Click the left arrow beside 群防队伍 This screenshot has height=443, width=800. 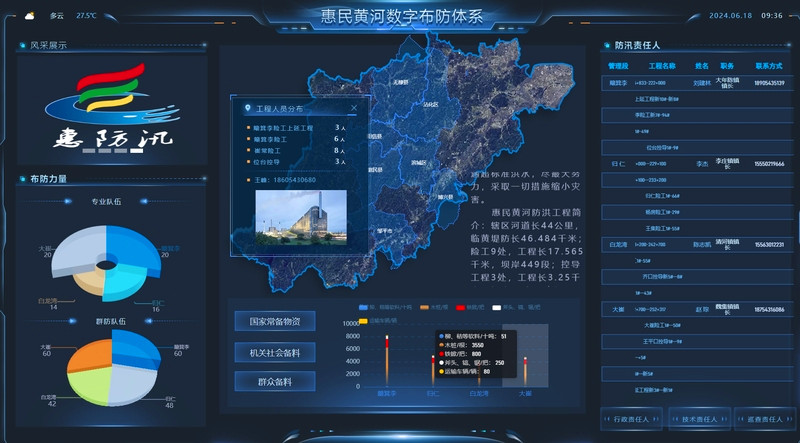click(x=73, y=321)
